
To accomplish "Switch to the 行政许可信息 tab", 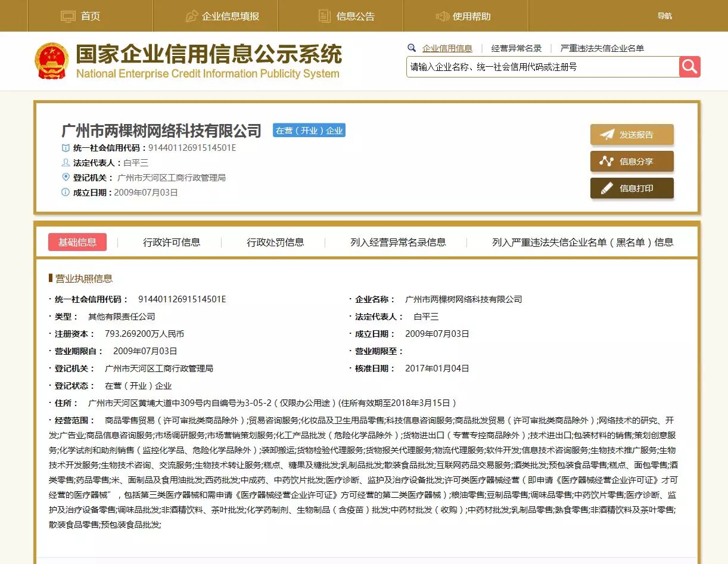I will pyautogui.click(x=172, y=242).
